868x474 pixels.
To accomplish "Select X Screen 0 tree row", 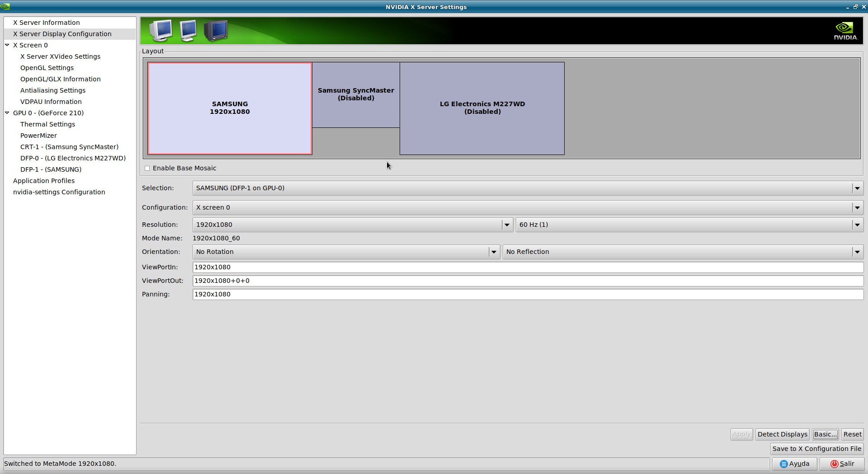I will 70,45.
